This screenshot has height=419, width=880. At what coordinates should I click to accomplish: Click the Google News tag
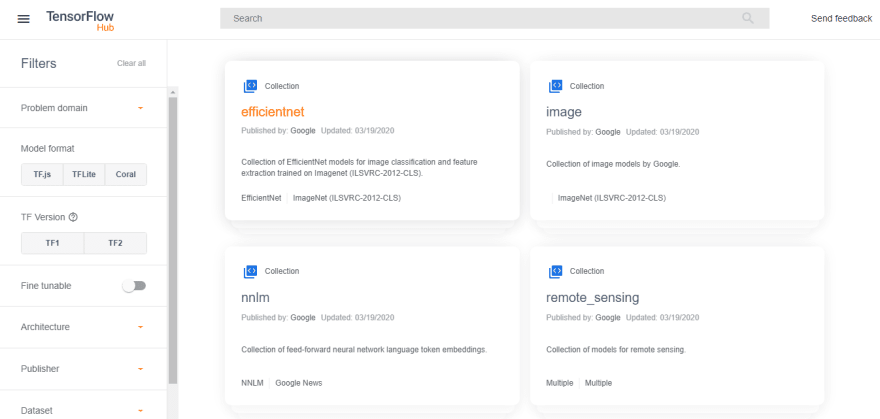[x=299, y=383]
